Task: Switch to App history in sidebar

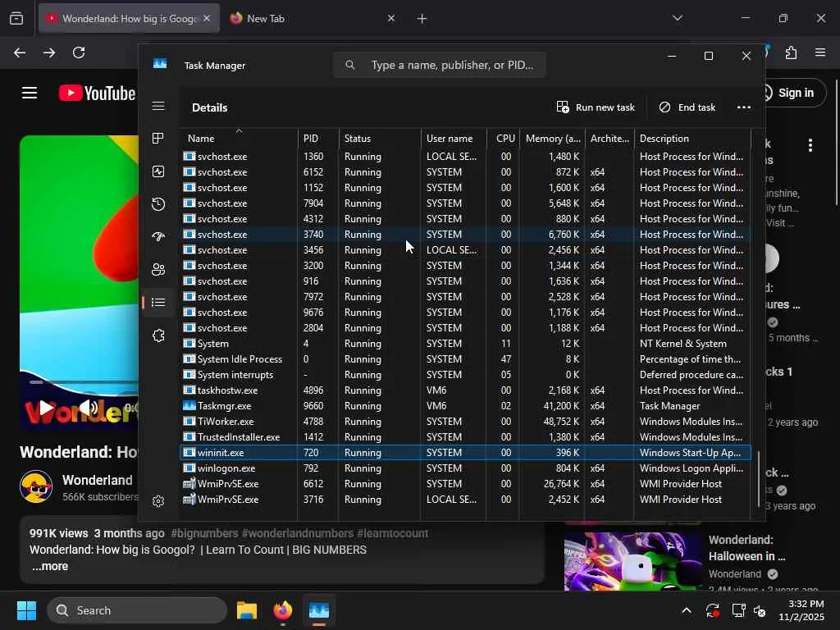Action: 158,204
